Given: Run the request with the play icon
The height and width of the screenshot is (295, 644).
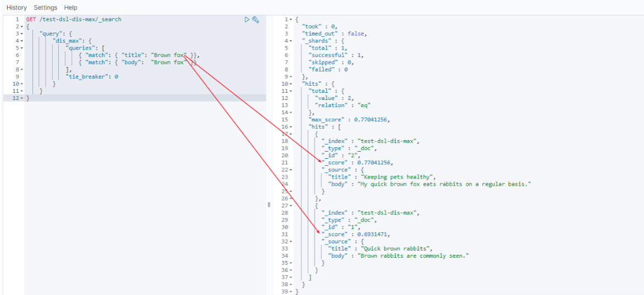Looking at the screenshot, I should coord(247,19).
